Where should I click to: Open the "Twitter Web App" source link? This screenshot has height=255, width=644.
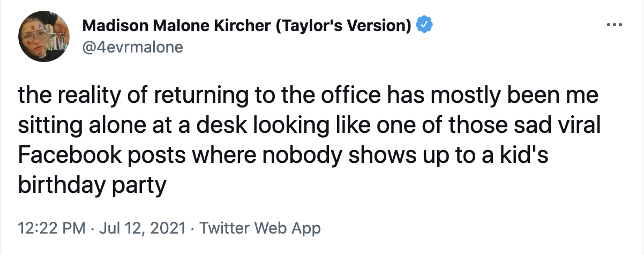pos(260,229)
